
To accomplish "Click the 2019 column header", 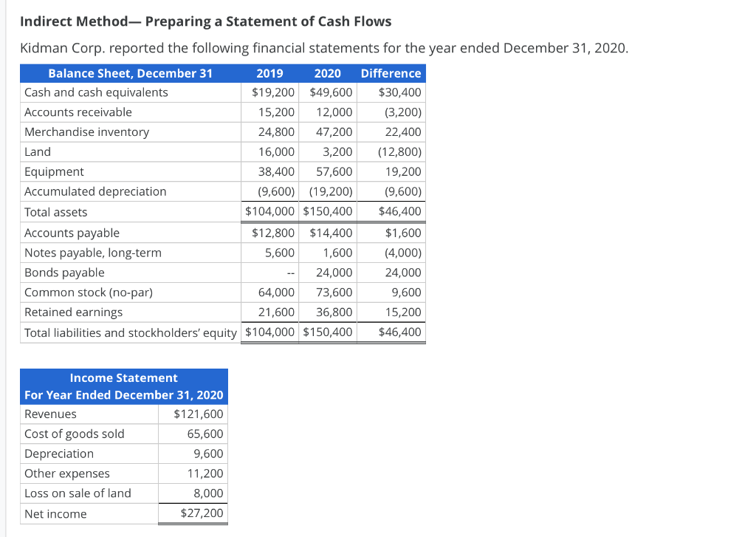I will click(x=269, y=73).
